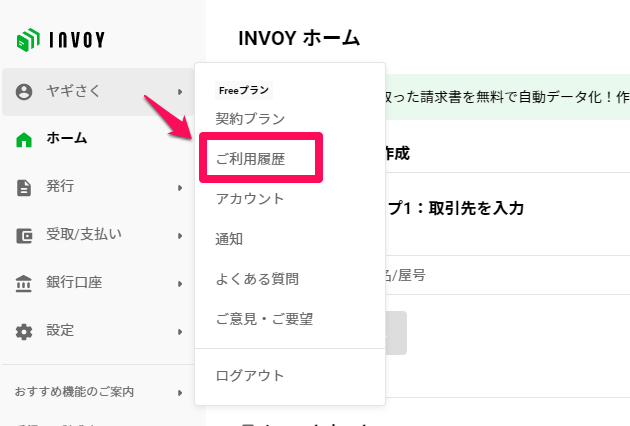Screen dimensions: 630x426
Task: Open よくある質問 in the menu
Action: pyautogui.click(x=257, y=279)
